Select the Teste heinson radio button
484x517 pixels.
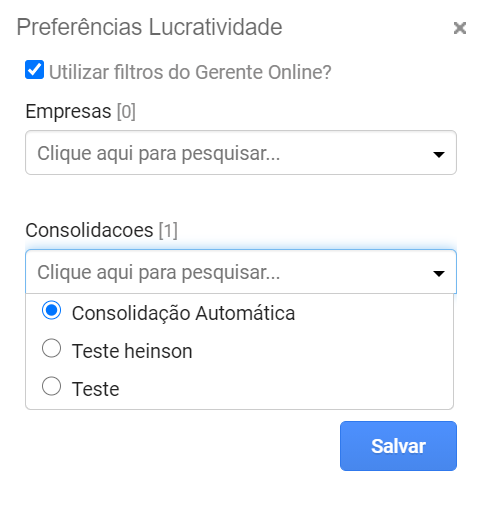point(51,348)
